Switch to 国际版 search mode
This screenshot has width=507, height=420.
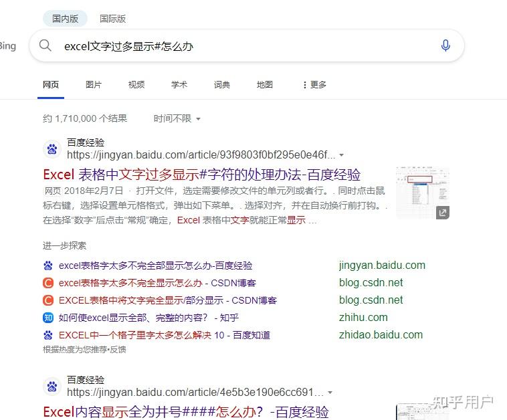(112, 19)
